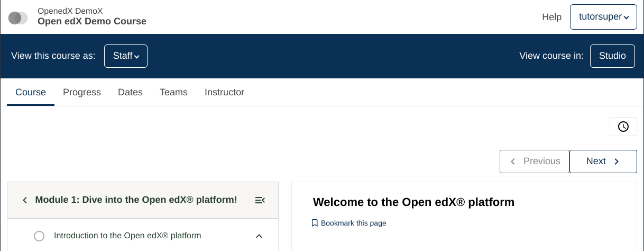The image size is (644, 251).
Task: Open the course in Studio
Action: [612, 56]
